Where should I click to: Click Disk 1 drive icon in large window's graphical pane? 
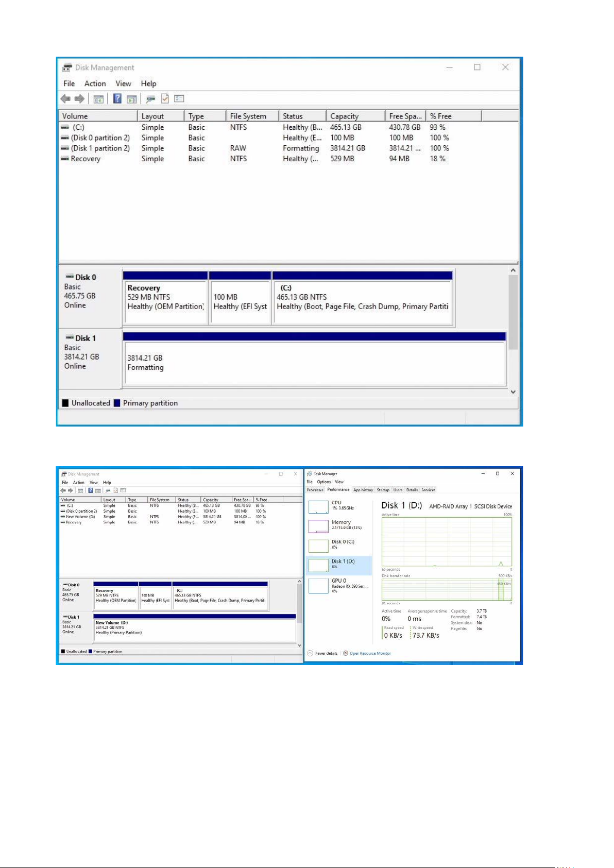pyautogui.click(x=70, y=338)
